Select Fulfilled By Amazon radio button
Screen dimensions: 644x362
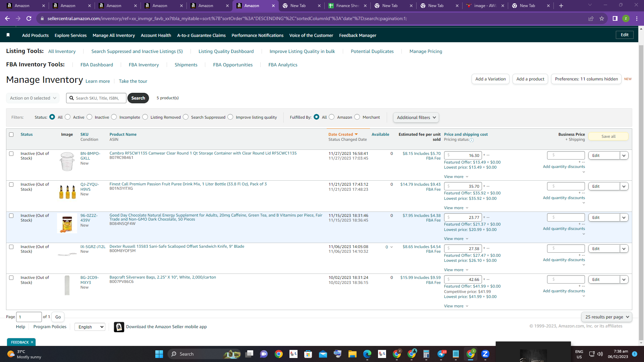332,117
